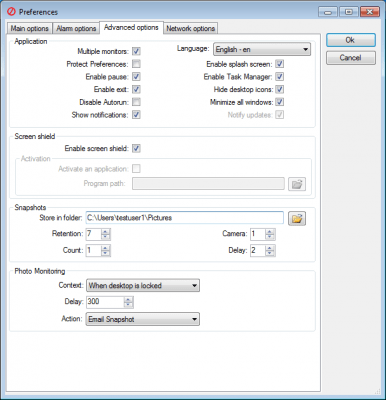Click the Ok button
This screenshot has width=386, height=400.
[x=351, y=40]
